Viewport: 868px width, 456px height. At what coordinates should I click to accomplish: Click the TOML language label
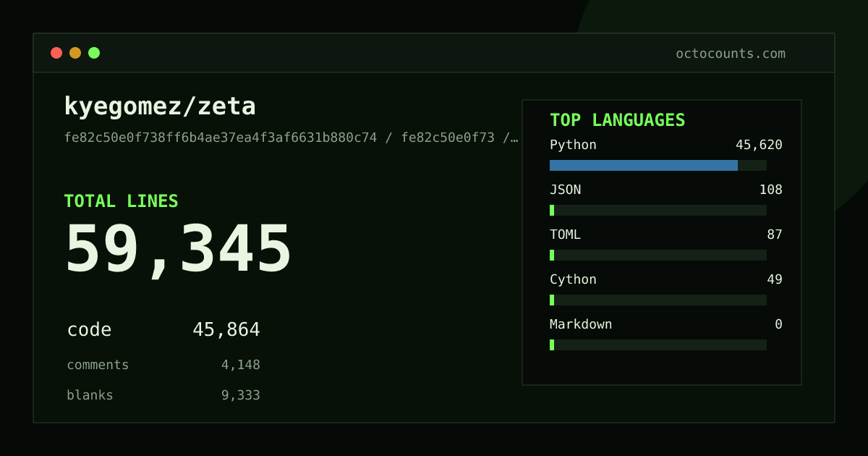coord(565,235)
